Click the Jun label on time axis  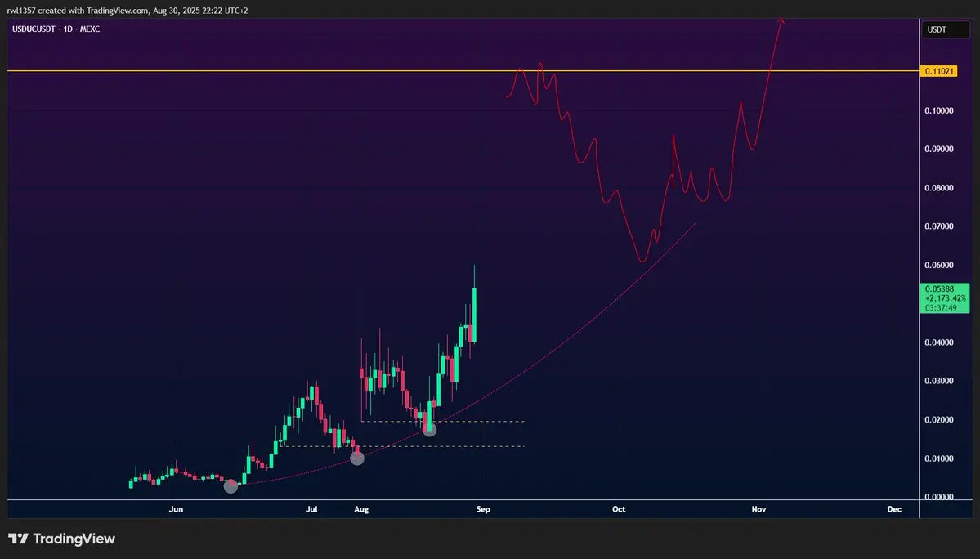point(177,509)
